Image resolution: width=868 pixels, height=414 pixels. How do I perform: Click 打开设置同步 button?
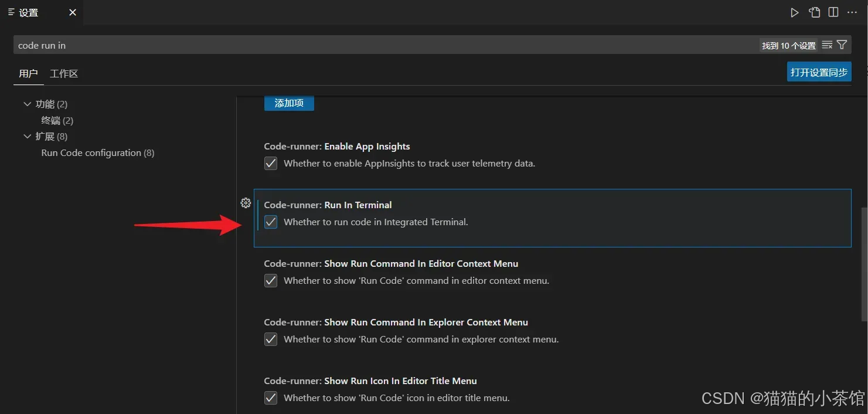point(819,72)
